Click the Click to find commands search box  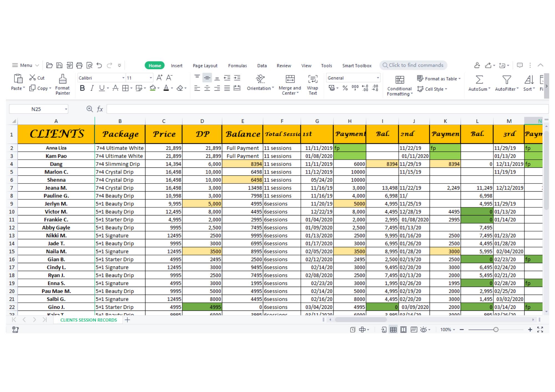(x=416, y=65)
